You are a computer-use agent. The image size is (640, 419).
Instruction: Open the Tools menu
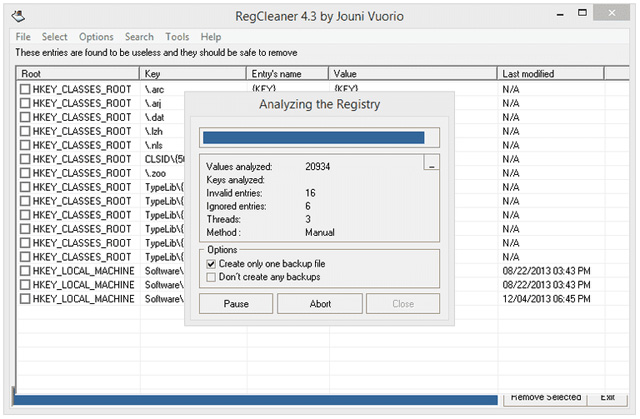click(177, 37)
